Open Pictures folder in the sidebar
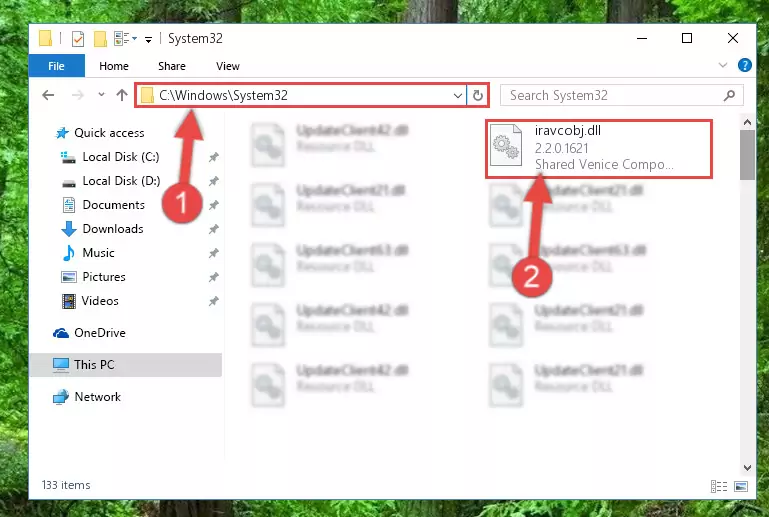769x517 pixels. pyautogui.click(x=93, y=277)
